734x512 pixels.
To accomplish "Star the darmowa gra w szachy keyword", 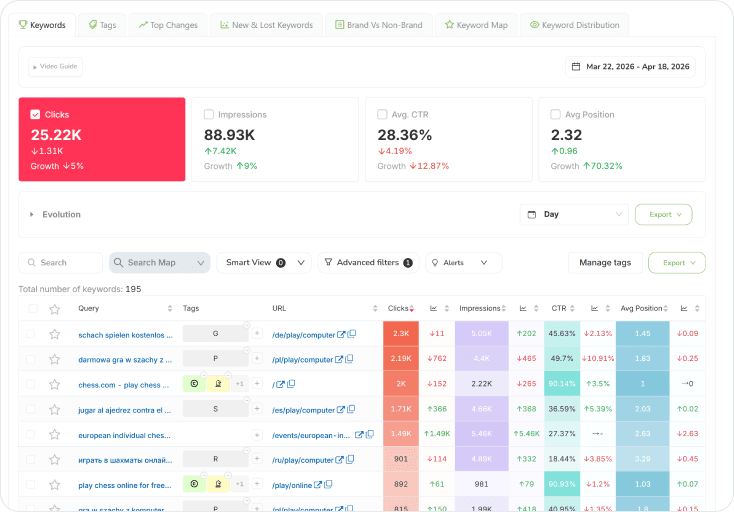I will 55,359.
